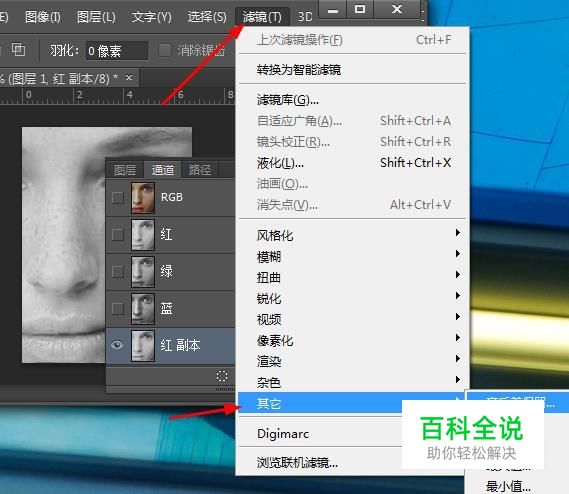Show the RGB channel visibility box
This screenshot has height=494, width=569.
click(118, 198)
